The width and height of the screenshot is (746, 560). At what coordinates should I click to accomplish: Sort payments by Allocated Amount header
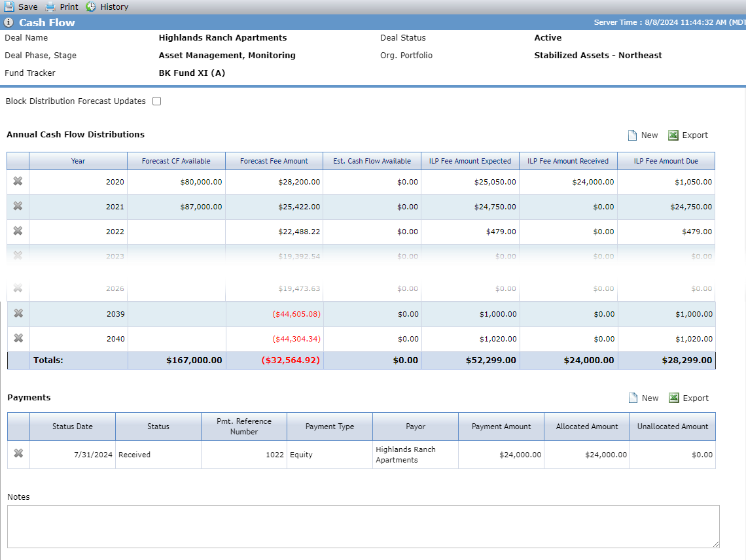point(587,427)
